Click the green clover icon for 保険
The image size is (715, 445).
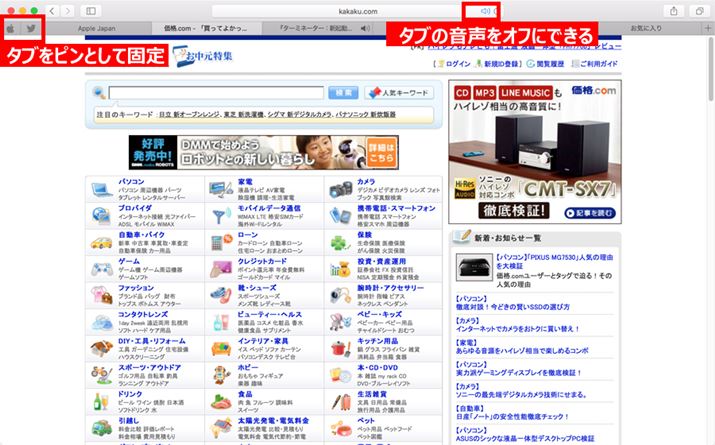340,243
